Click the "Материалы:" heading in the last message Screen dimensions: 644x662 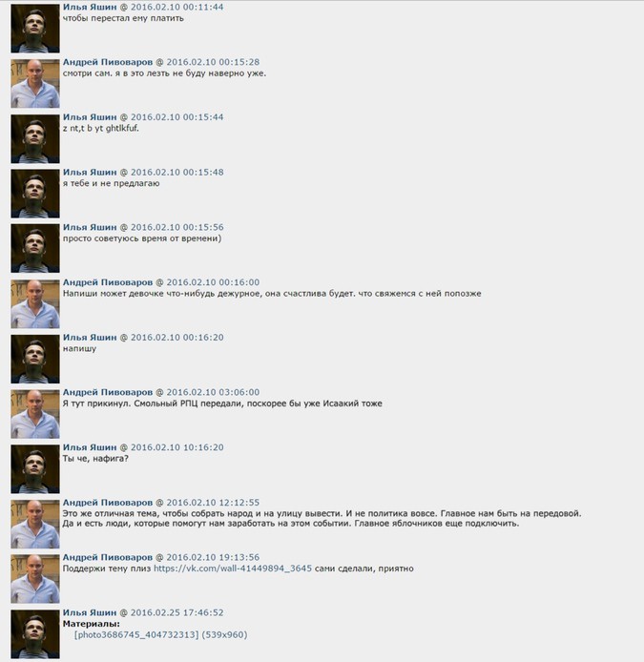point(92,624)
